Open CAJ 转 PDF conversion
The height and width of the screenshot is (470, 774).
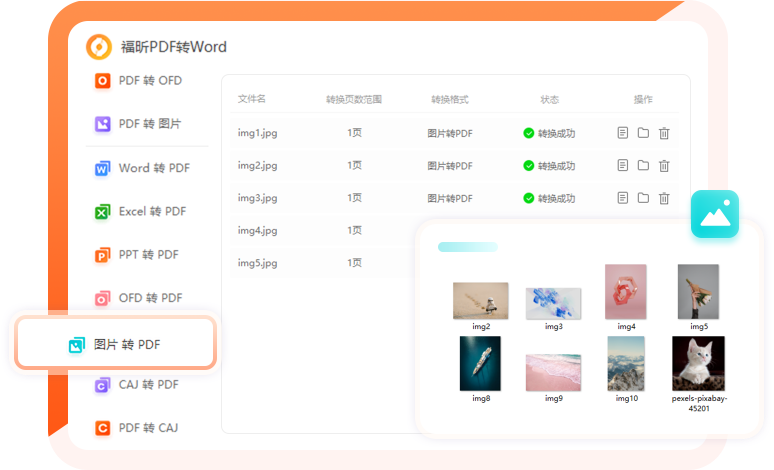point(137,385)
